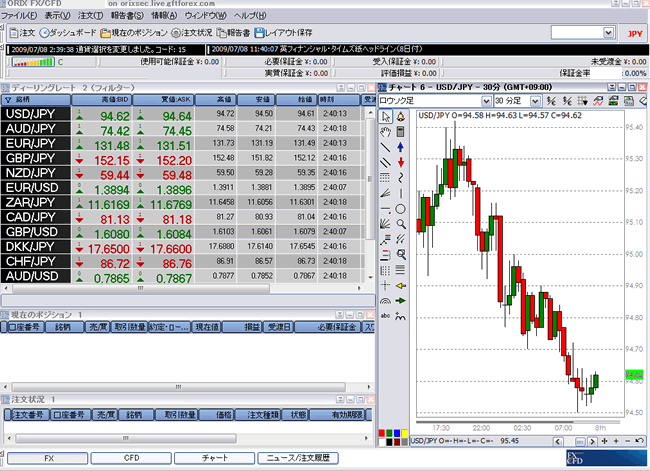Open the grid dropdown icon in chart toolbar
Viewport: 650px width, 471px height.
click(x=582, y=101)
